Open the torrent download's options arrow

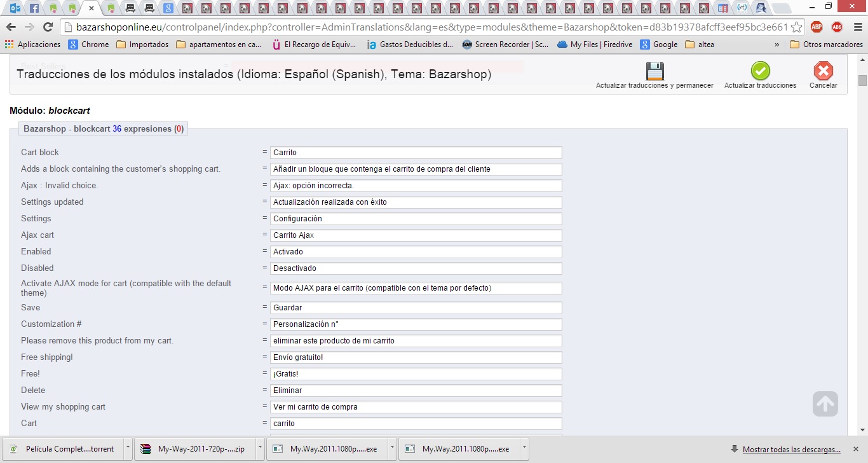(x=128, y=448)
